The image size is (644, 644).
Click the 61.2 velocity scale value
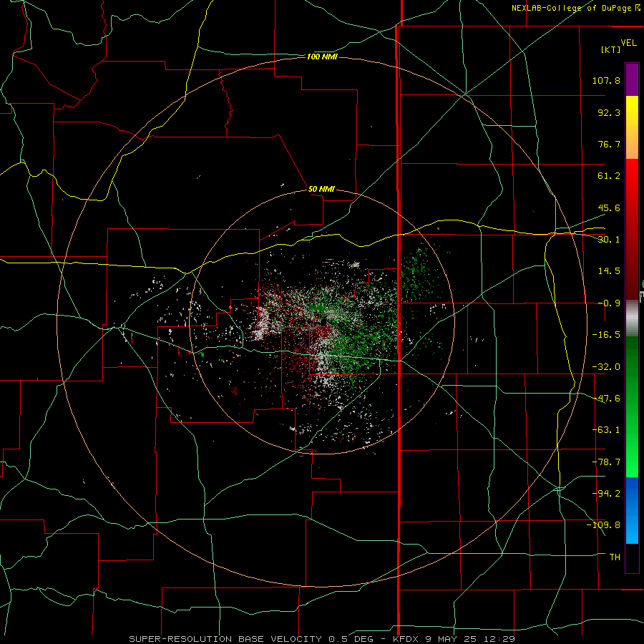tap(609, 176)
